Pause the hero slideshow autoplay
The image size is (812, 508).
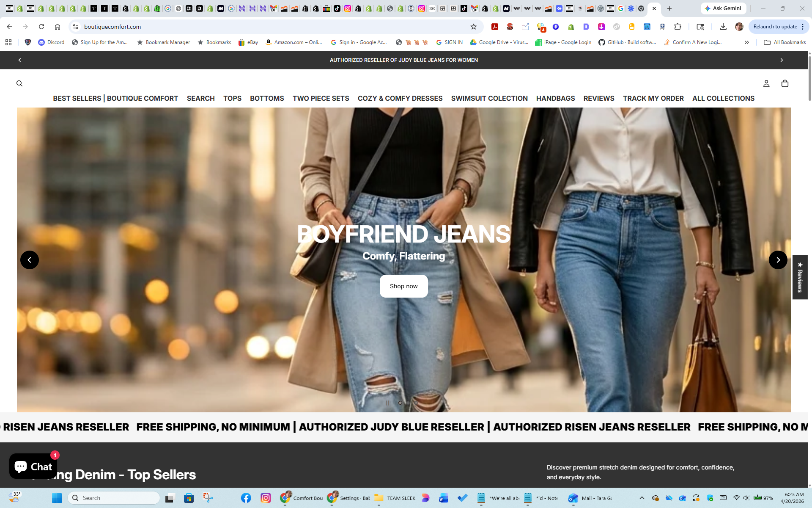(x=387, y=403)
